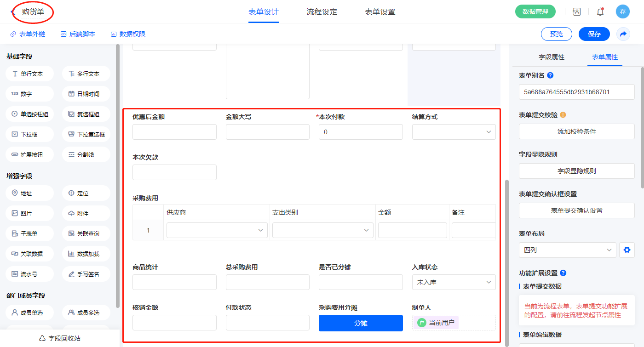Select the 复选框组 field
This screenshot has height=347, width=644.
[x=86, y=114]
